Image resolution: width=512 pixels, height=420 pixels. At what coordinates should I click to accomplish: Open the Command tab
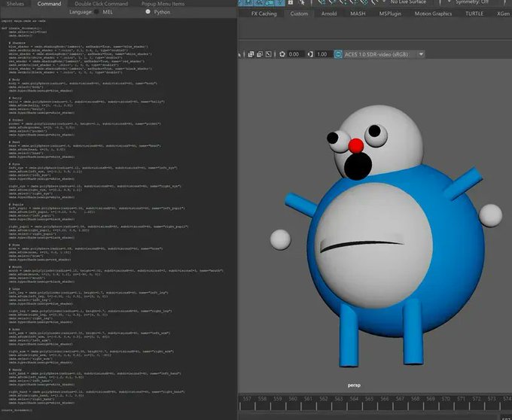click(49, 4)
